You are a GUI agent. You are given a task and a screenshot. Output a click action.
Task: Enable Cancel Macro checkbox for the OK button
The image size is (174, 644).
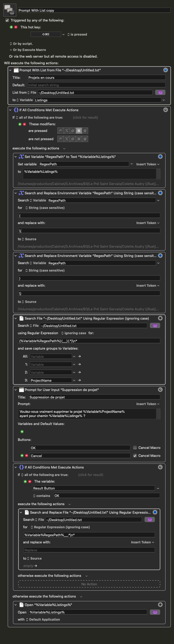tap(135, 448)
